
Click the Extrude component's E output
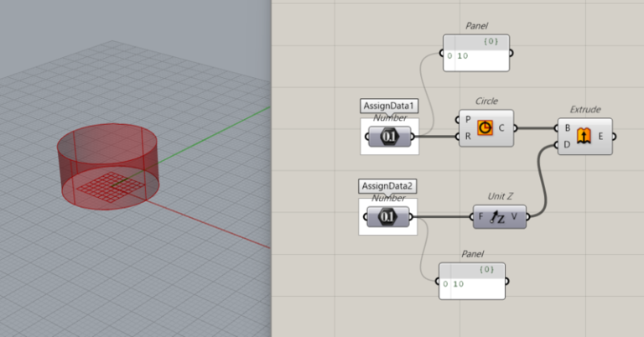coord(603,136)
